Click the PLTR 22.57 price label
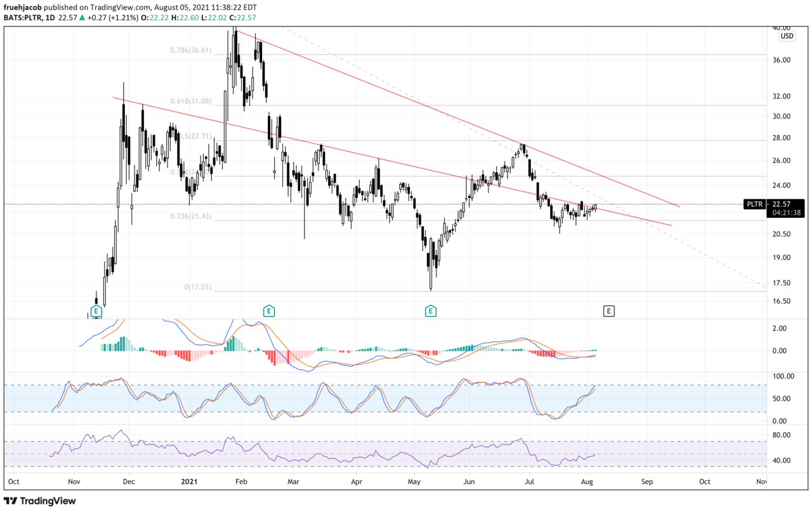Image resolution: width=812 pixels, height=512 pixels. [x=775, y=204]
